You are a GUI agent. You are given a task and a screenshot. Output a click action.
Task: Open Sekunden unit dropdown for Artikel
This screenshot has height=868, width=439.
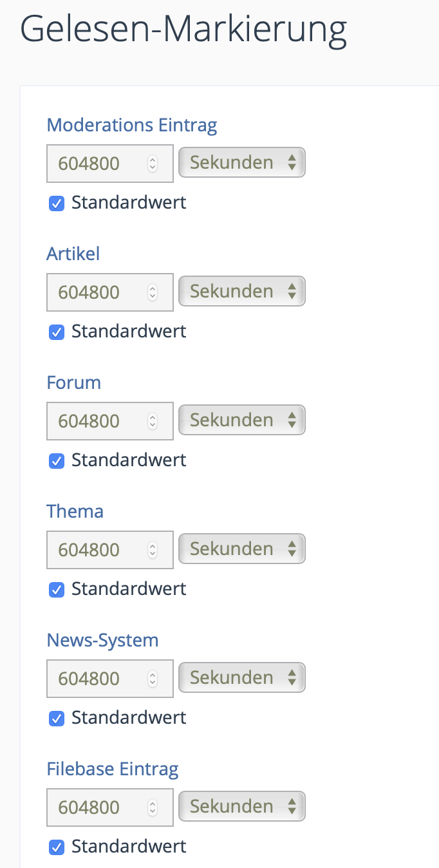point(241,291)
